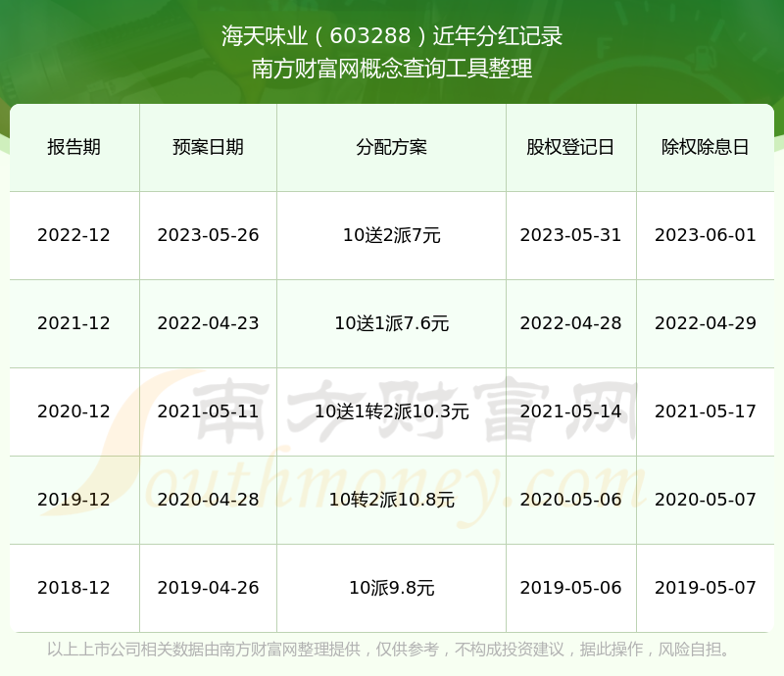Click plan cell 10送1转2派10.3元
The height and width of the screenshot is (676, 784).
point(391,411)
